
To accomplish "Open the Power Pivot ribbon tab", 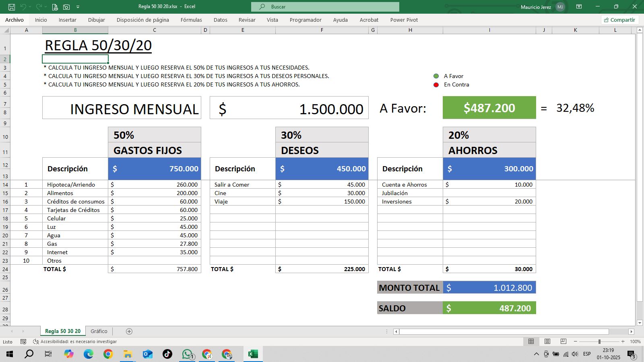I will [x=404, y=20].
